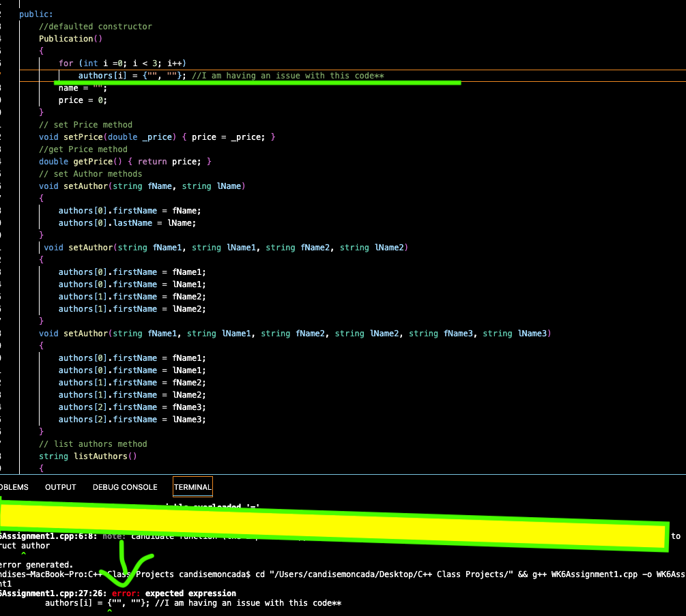Click 'authors[2].firstName = lName3;' line
The image size is (686, 616).
(x=132, y=420)
